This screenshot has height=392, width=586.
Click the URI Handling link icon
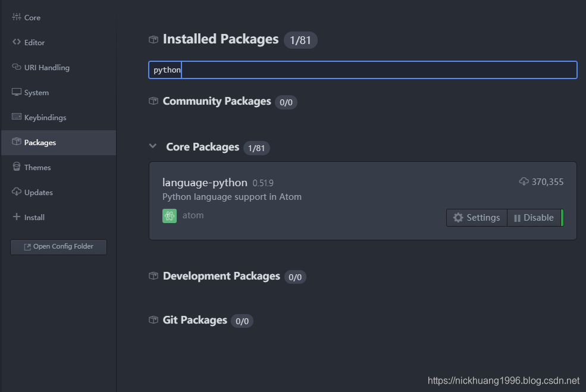[x=17, y=67]
